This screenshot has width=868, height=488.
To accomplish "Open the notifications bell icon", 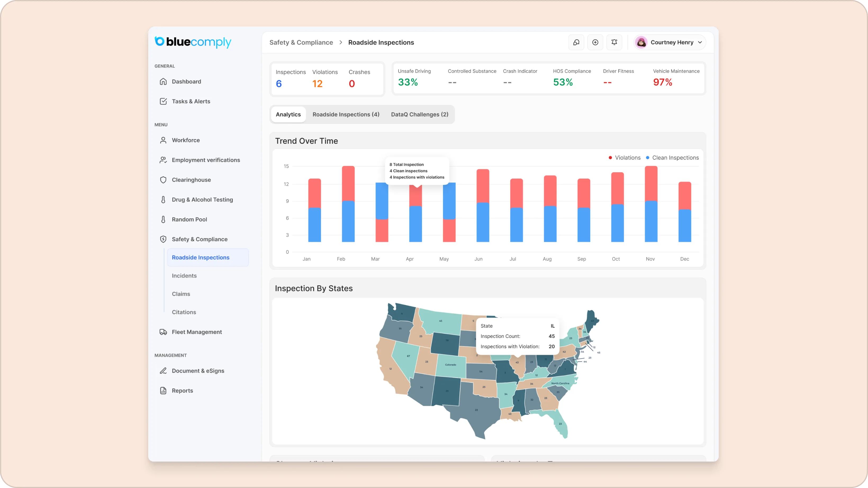I will 614,42.
